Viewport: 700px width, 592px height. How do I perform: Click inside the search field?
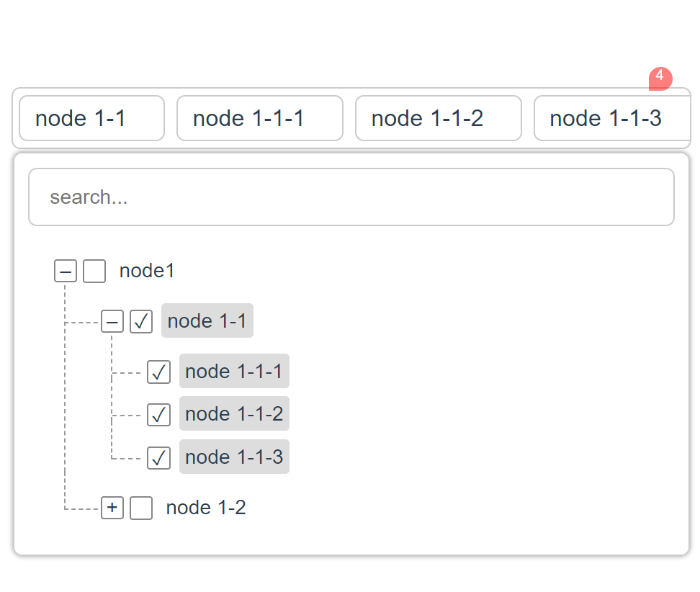pos(351,197)
